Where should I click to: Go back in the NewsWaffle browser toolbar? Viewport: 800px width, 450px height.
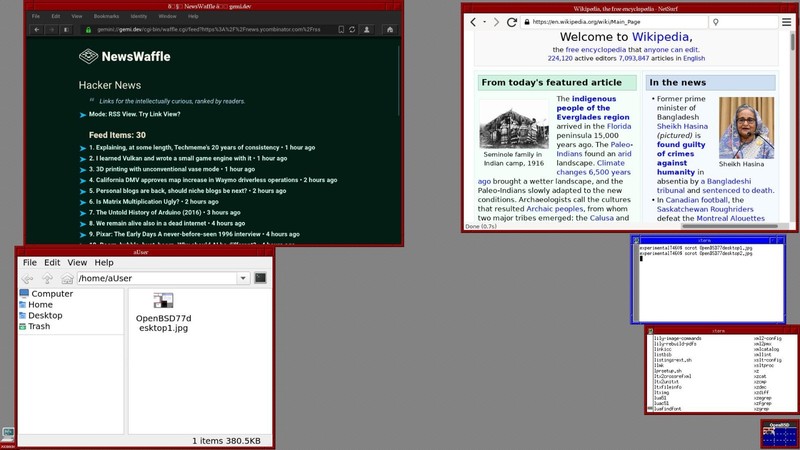(x=37, y=30)
